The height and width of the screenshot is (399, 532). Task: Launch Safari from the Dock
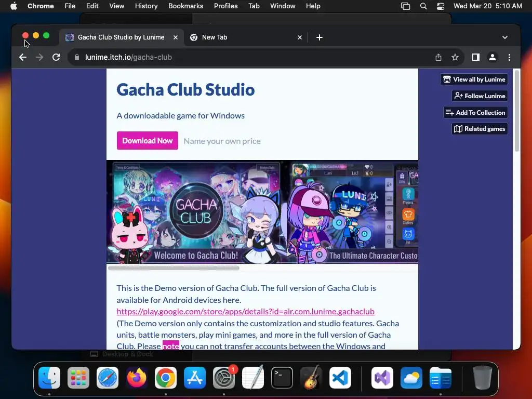pyautogui.click(x=108, y=378)
